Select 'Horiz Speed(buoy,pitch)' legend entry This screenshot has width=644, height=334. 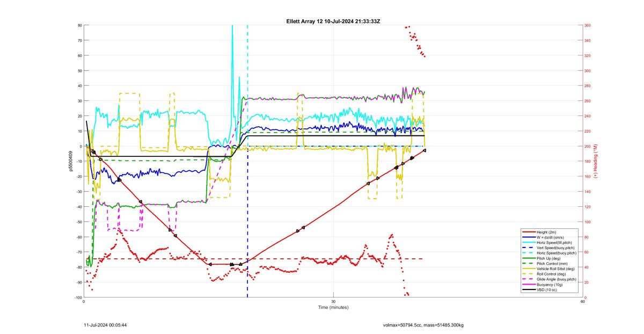[557, 253]
